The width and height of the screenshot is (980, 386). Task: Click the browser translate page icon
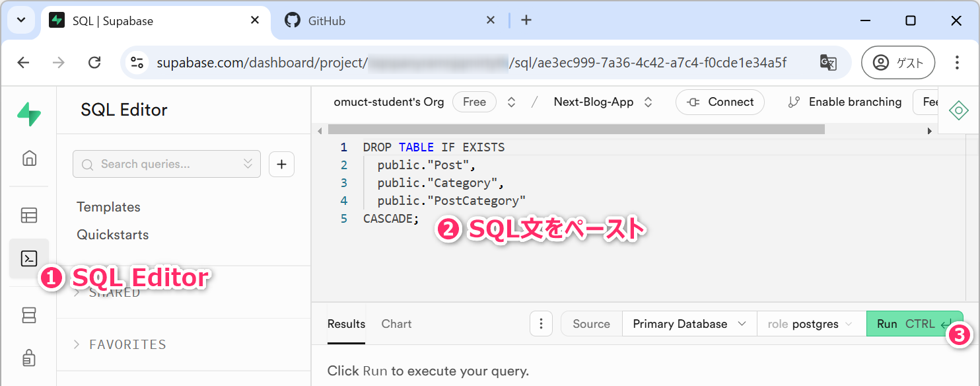tap(828, 63)
